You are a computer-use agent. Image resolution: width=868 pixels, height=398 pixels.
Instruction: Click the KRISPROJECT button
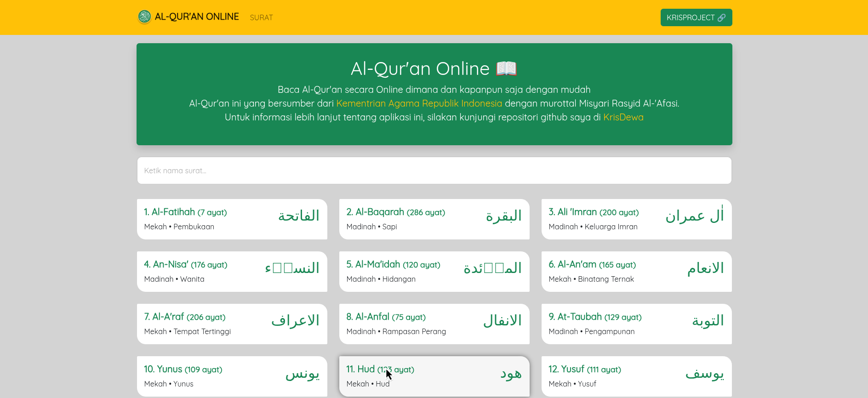pos(696,17)
